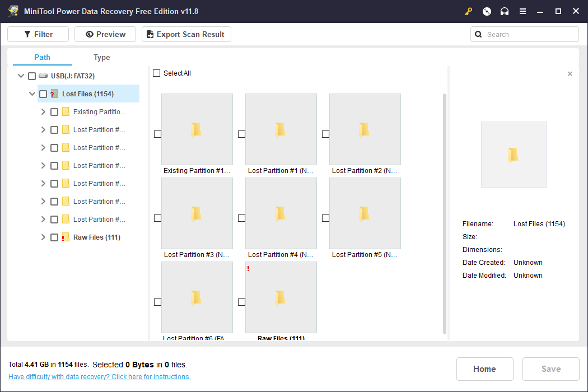588x392 pixels.
Task: Select the Lost Partition #1 folder thumbnail
Action: (281, 129)
